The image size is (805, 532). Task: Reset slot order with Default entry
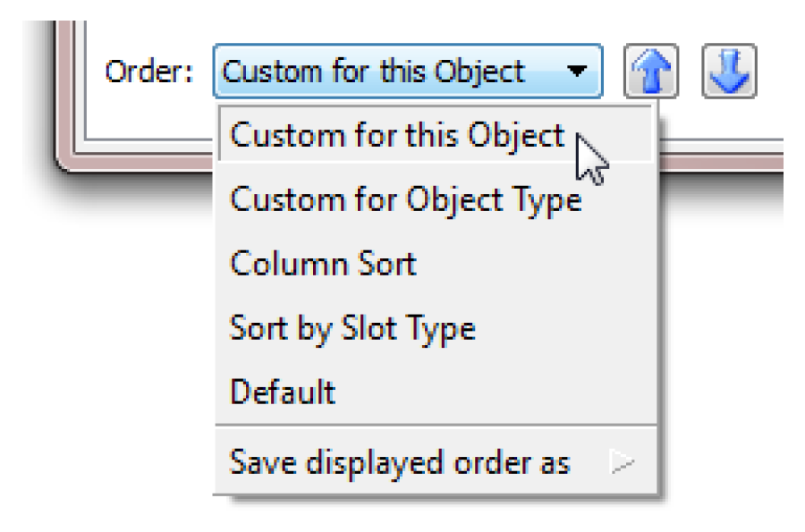(x=283, y=392)
